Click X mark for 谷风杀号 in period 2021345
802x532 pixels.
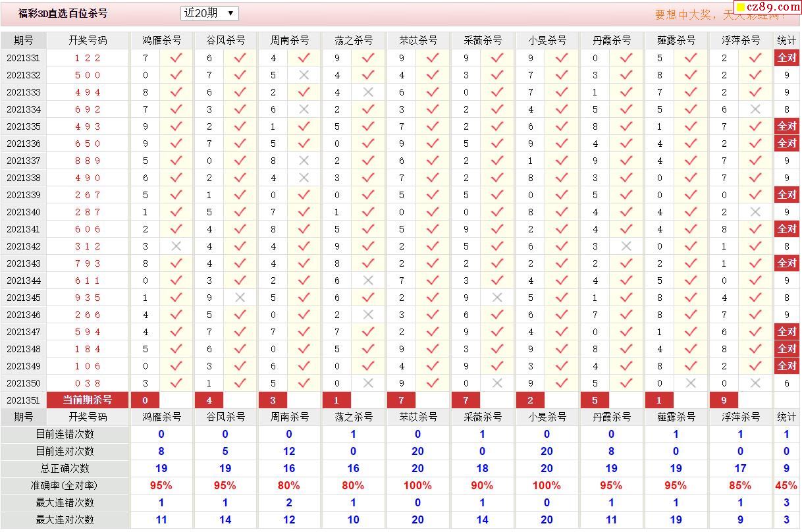coord(240,298)
